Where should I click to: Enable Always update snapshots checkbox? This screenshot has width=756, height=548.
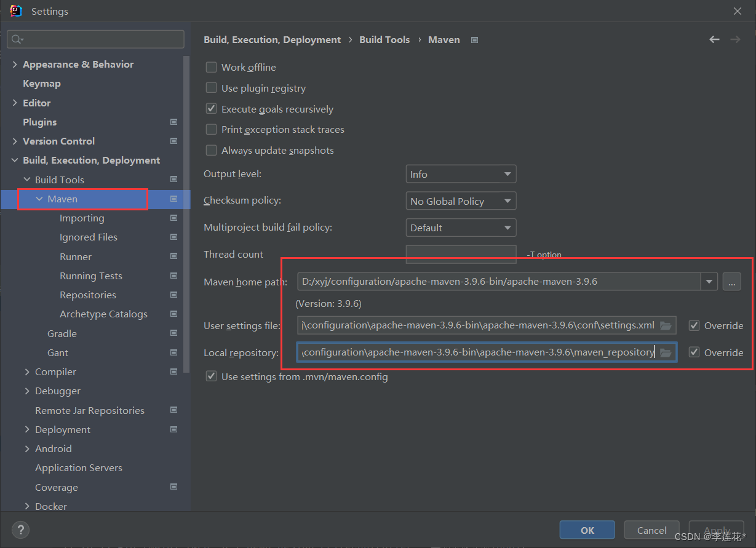click(211, 150)
